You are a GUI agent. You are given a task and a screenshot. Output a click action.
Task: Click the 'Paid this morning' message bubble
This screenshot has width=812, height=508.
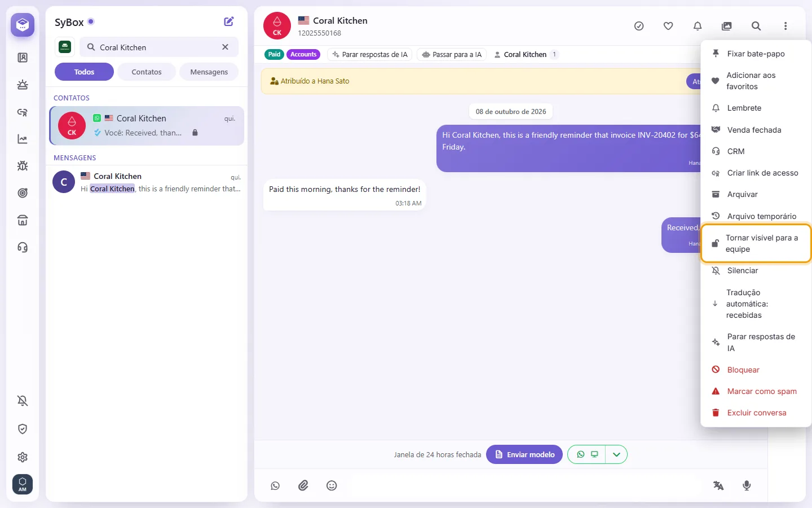[345, 195]
